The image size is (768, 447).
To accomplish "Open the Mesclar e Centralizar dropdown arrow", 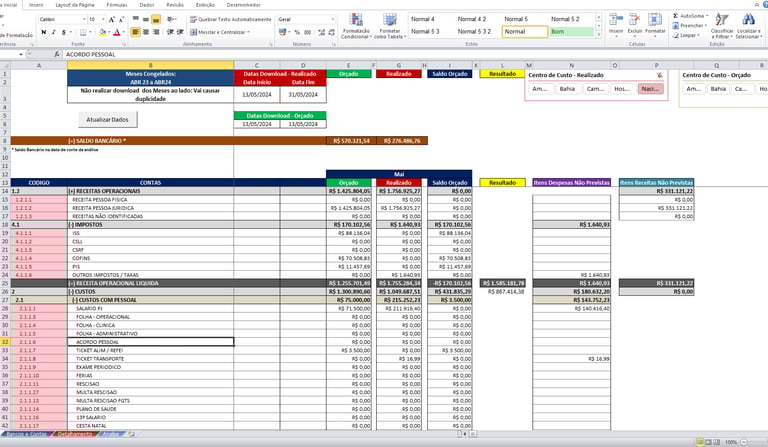I will 249,32.
